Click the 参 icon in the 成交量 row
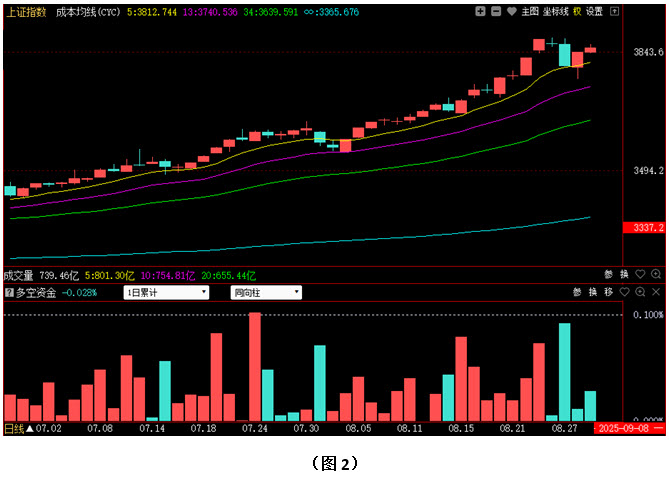 (x=609, y=275)
